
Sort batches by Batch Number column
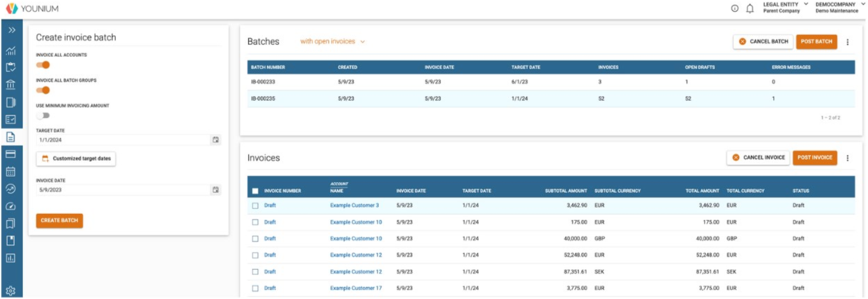point(268,67)
